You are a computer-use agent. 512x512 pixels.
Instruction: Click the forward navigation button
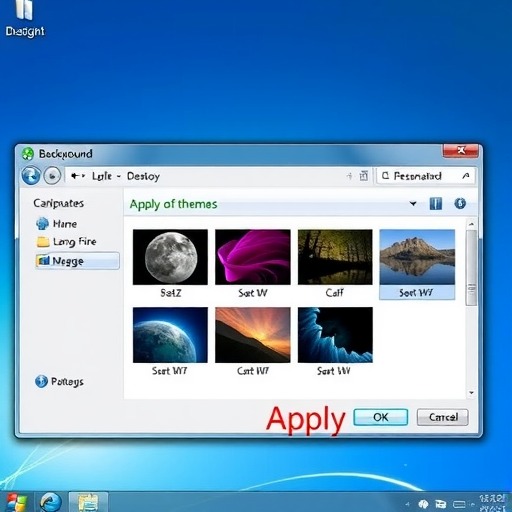point(52,176)
